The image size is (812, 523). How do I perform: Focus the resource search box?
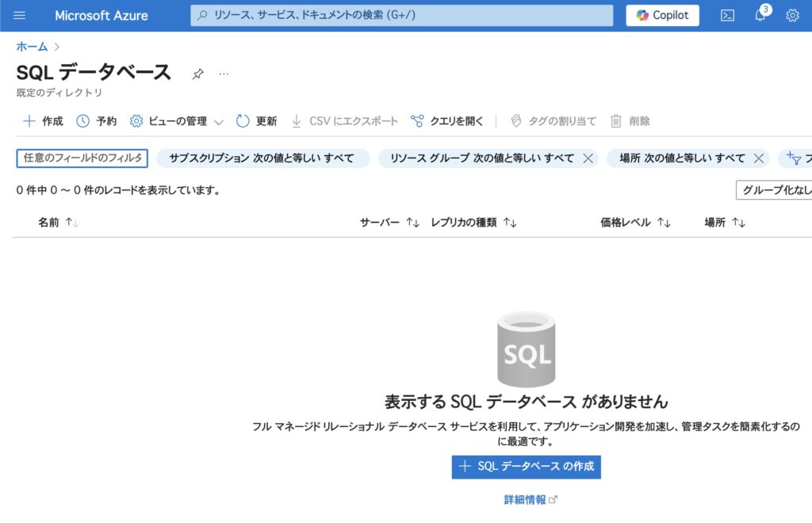pos(401,16)
